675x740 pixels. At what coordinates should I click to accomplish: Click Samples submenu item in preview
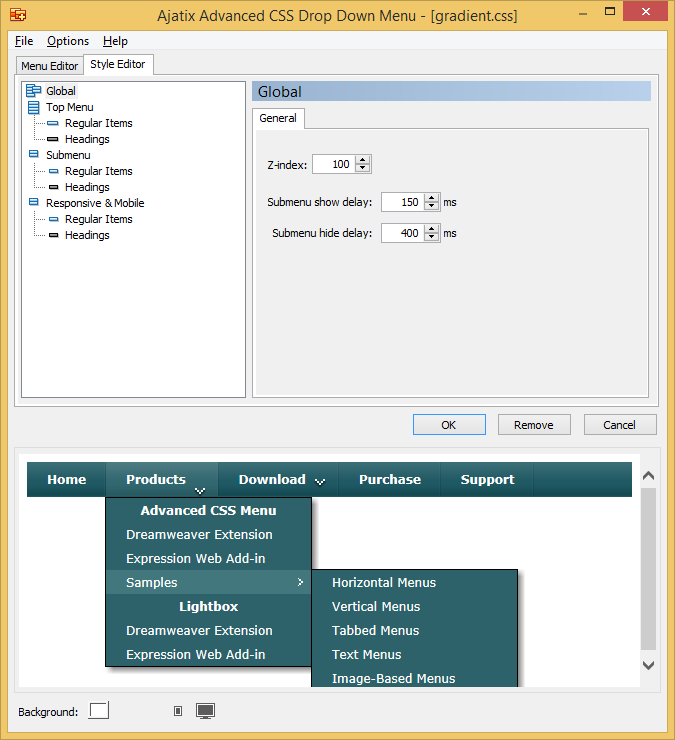(x=208, y=582)
